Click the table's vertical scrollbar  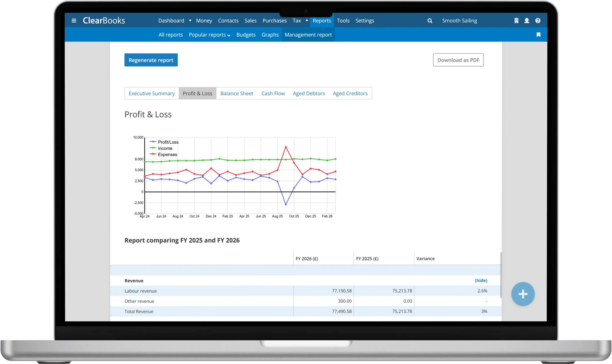pyautogui.click(x=501, y=275)
